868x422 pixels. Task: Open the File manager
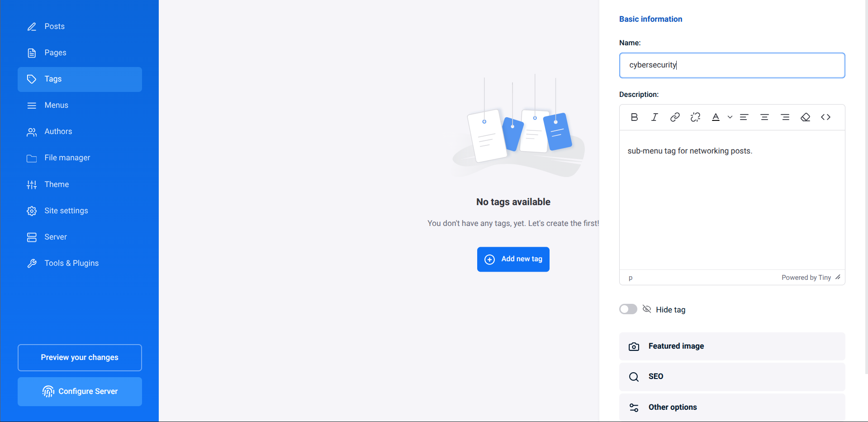tap(67, 158)
